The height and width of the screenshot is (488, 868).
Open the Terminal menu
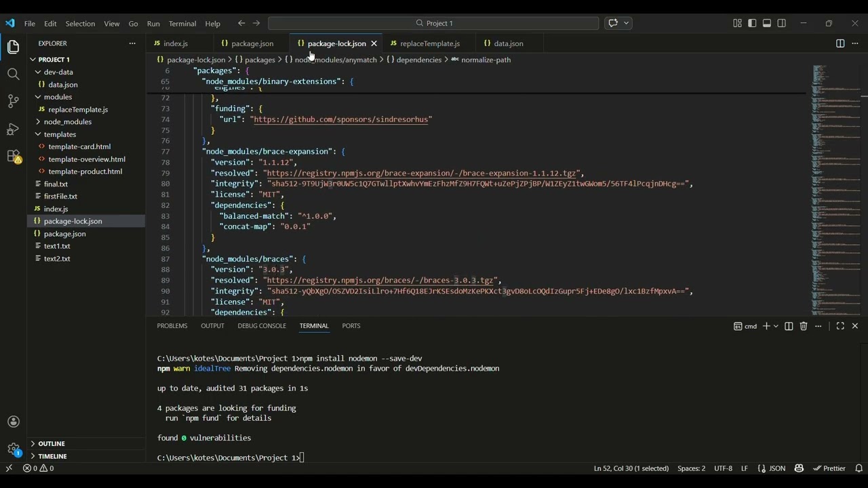click(x=182, y=23)
